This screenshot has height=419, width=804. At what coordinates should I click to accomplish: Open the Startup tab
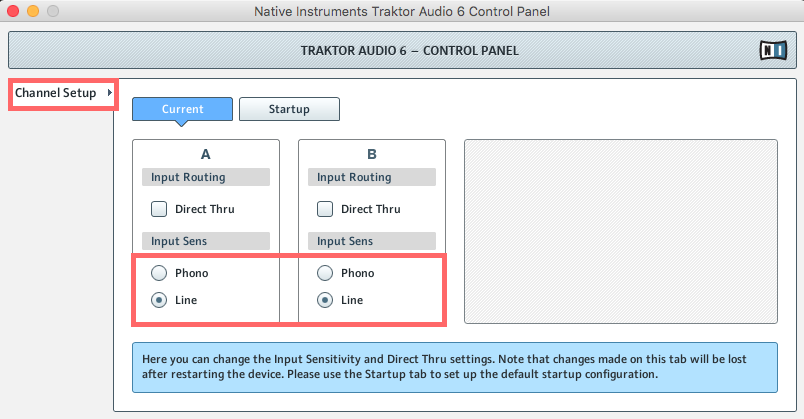point(289,109)
